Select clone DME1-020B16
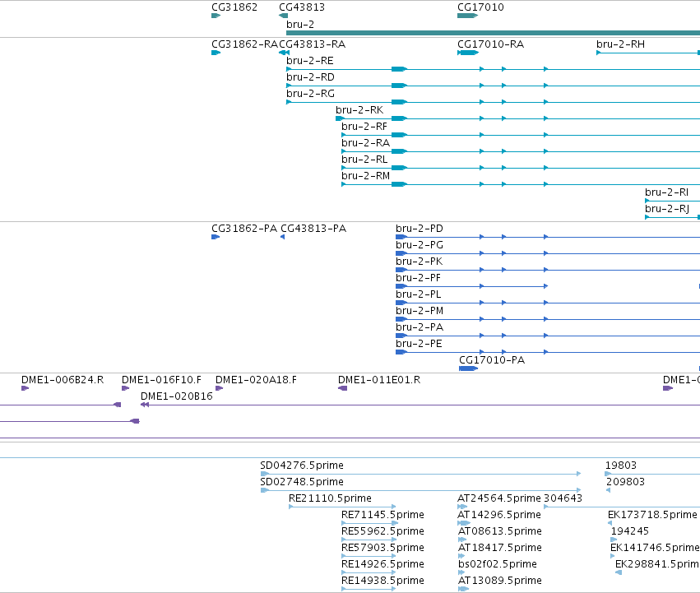 [420, 405]
